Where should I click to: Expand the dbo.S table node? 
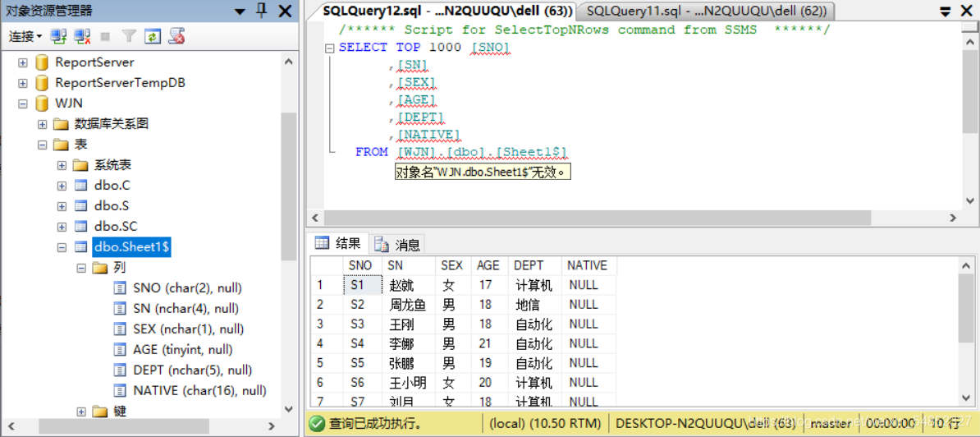62,205
